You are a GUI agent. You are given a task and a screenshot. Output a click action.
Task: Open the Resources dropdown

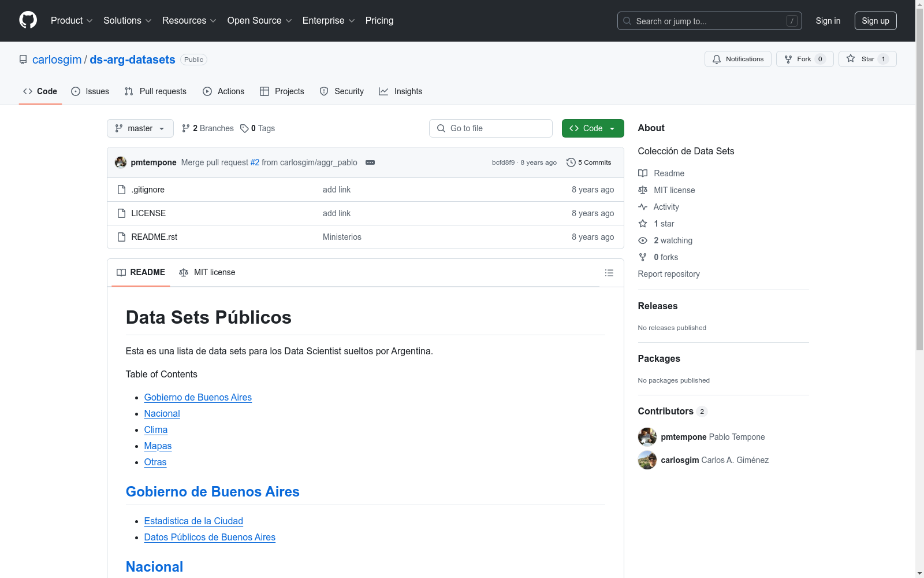[x=189, y=20]
